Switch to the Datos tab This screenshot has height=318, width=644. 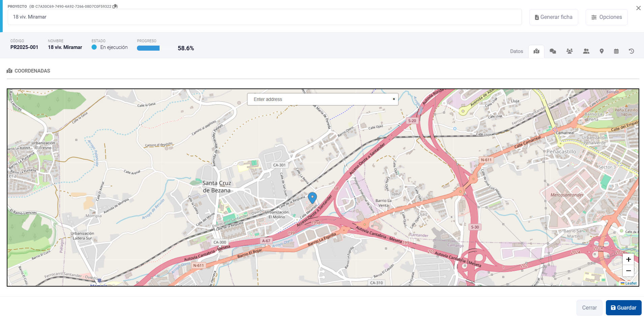tap(516, 51)
